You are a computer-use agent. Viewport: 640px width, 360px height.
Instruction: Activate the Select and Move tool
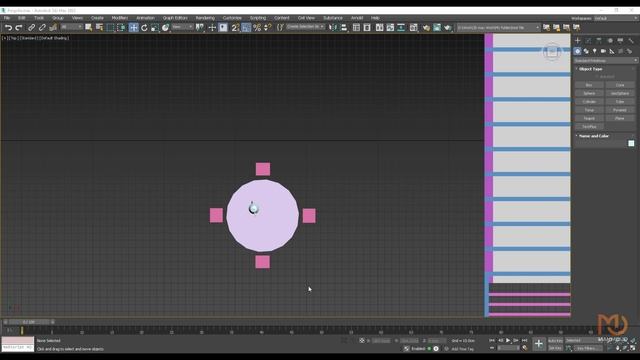[x=133, y=28]
